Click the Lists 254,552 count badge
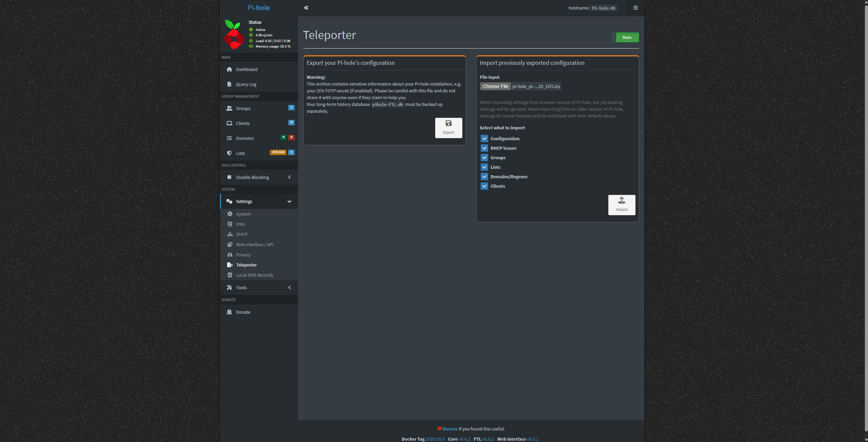 (x=278, y=152)
